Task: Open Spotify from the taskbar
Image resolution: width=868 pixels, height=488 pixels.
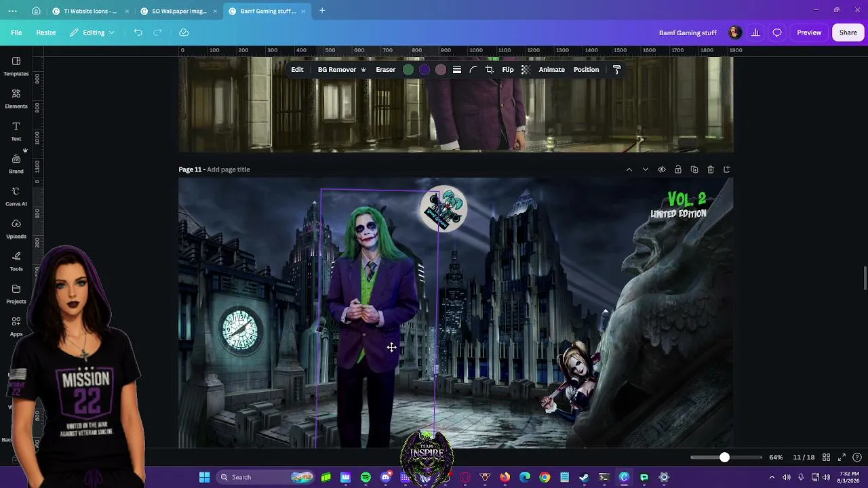Action: (366, 477)
